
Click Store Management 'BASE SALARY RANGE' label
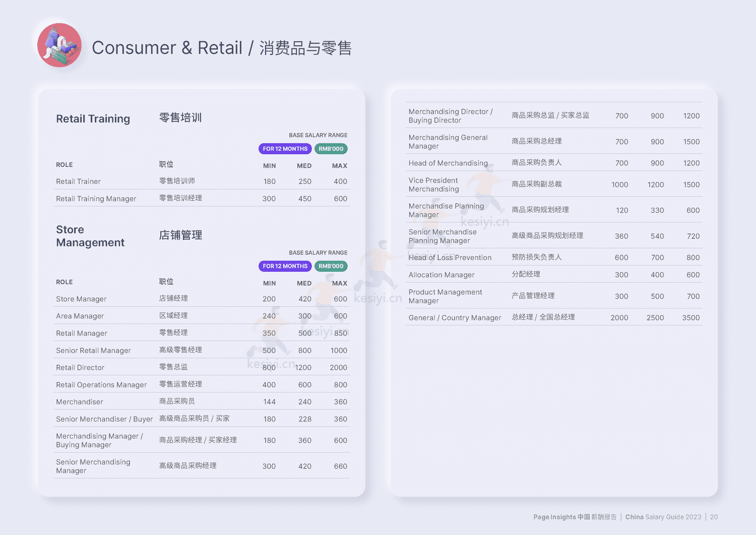[318, 253]
